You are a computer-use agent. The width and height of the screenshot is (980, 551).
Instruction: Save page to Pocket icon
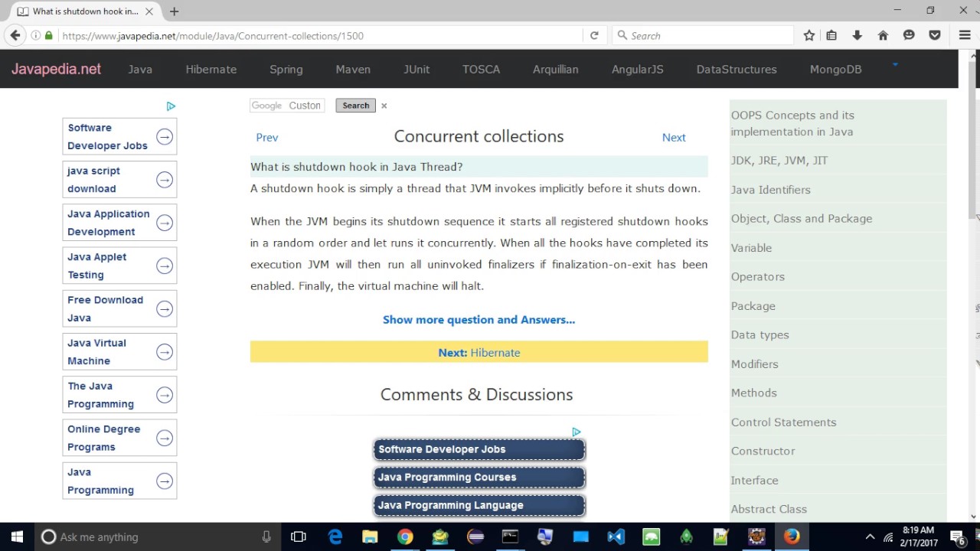pos(935,35)
